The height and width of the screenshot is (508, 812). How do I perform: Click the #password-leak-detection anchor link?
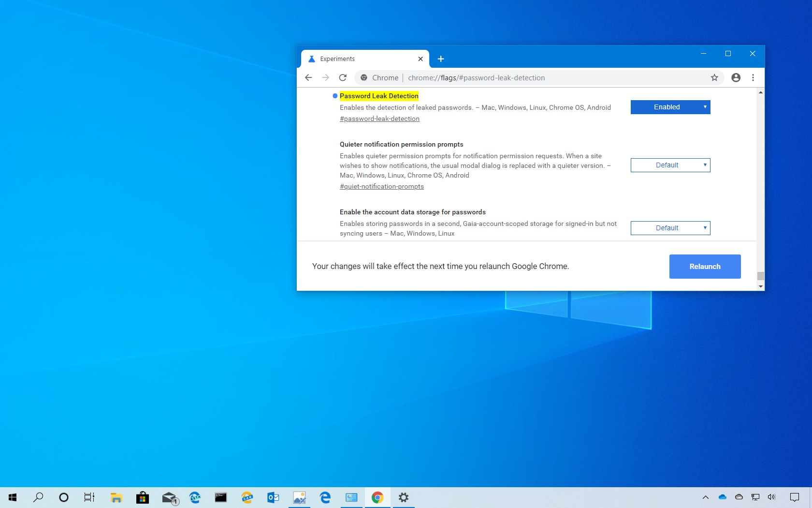[379, 119]
